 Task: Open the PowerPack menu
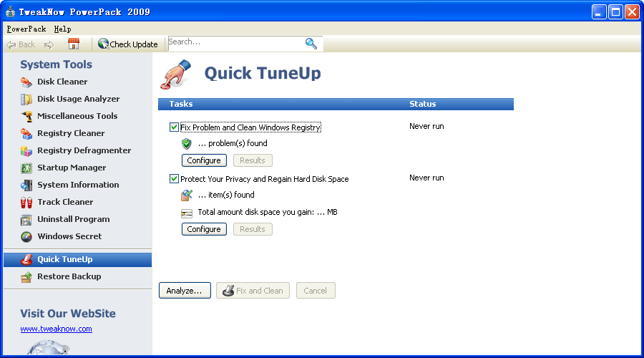[x=26, y=29]
